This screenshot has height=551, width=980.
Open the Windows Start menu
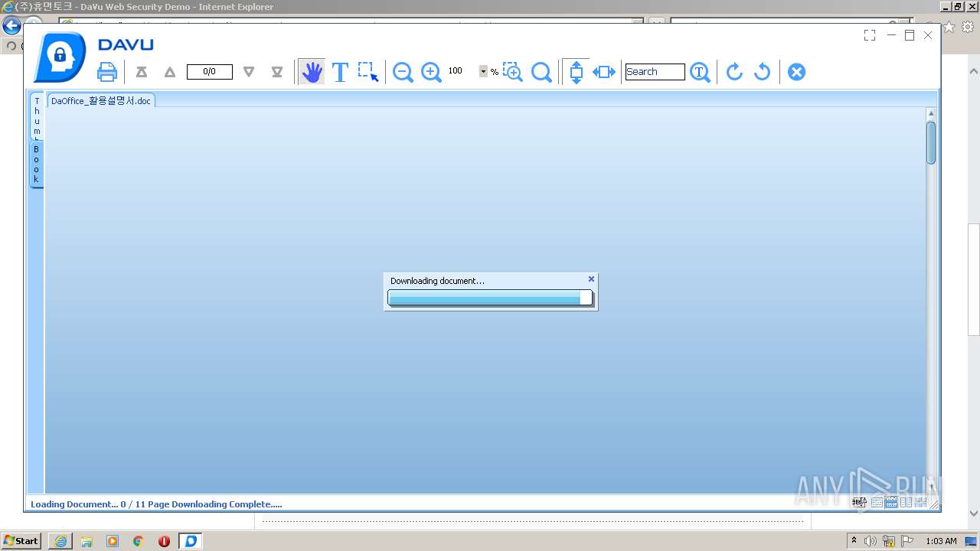tap(21, 540)
